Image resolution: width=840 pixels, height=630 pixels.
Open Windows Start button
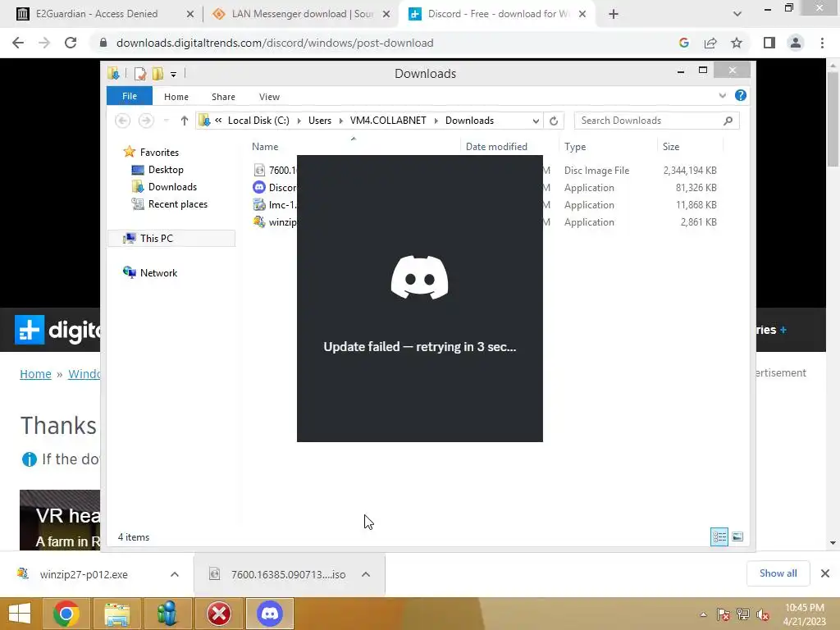tap(20, 614)
